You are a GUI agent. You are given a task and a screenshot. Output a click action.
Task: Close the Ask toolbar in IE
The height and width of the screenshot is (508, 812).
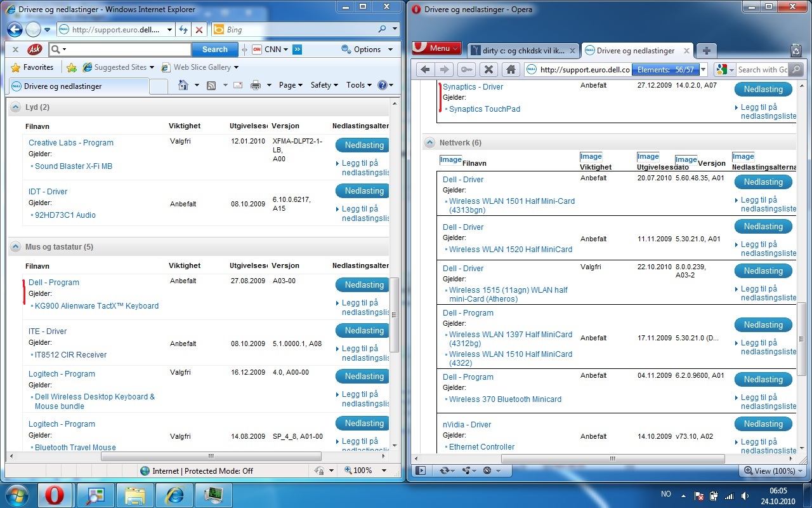[16, 50]
